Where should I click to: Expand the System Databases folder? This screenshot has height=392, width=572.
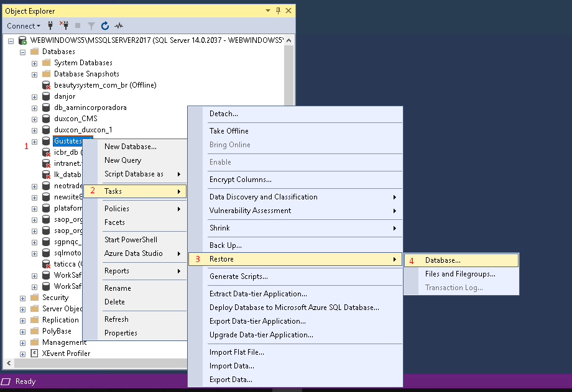[35, 63]
